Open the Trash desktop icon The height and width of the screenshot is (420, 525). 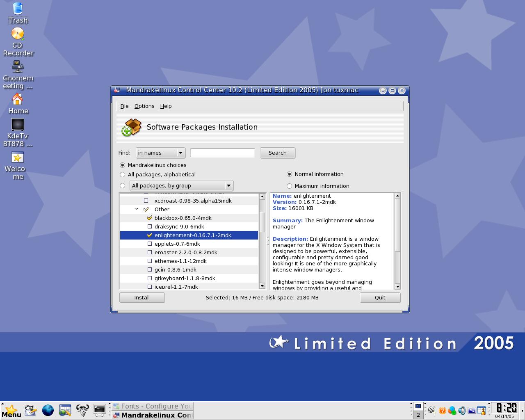(x=18, y=13)
